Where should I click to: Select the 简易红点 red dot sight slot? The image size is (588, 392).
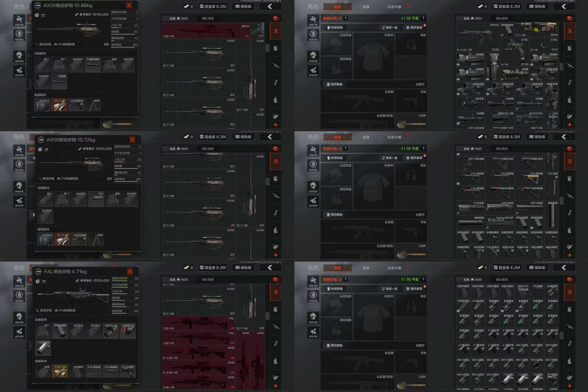pyautogui.click(x=127, y=331)
